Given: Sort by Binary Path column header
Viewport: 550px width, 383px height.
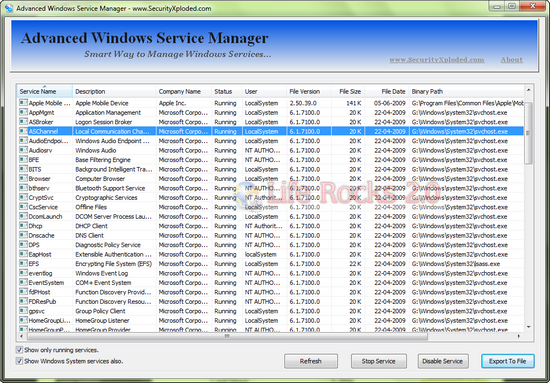Looking at the screenshot, I should (467, 92).
